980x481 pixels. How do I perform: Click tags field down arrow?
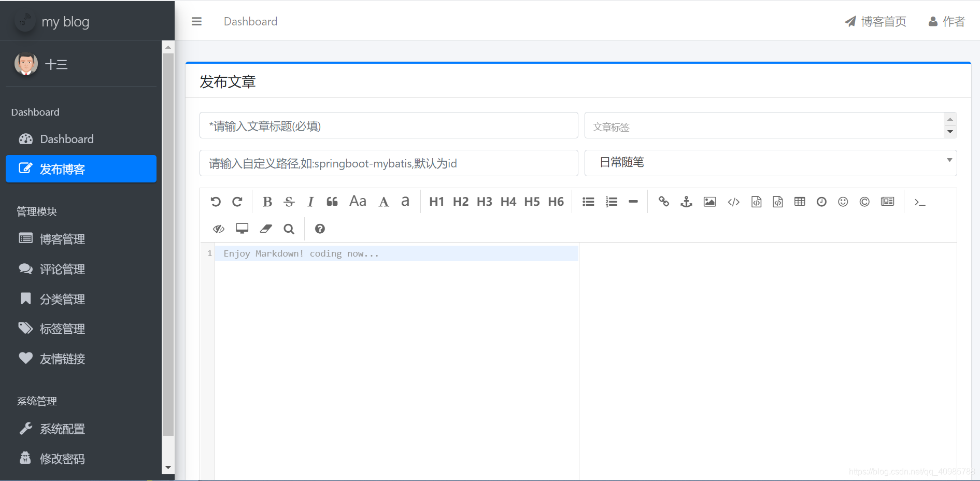[950, 132]
